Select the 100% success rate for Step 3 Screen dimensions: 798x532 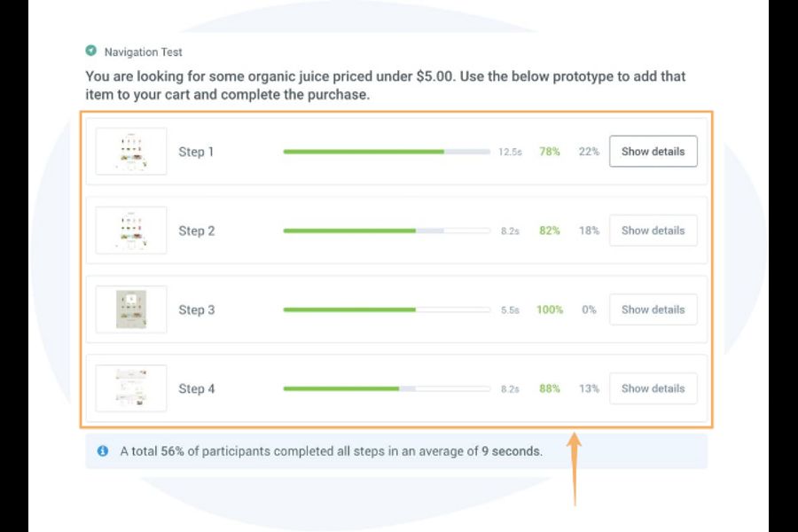click(x=550, y=309)
